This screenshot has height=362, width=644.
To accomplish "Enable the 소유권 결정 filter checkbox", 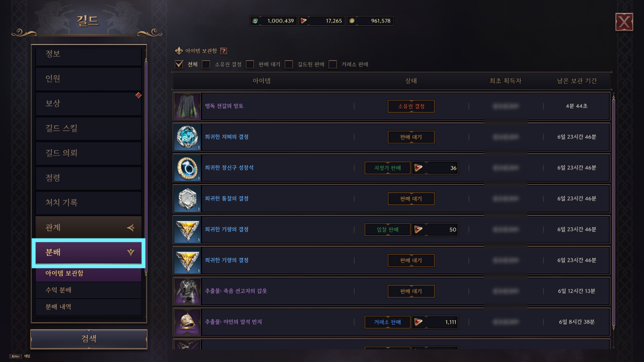I will [x=206, y=64].
